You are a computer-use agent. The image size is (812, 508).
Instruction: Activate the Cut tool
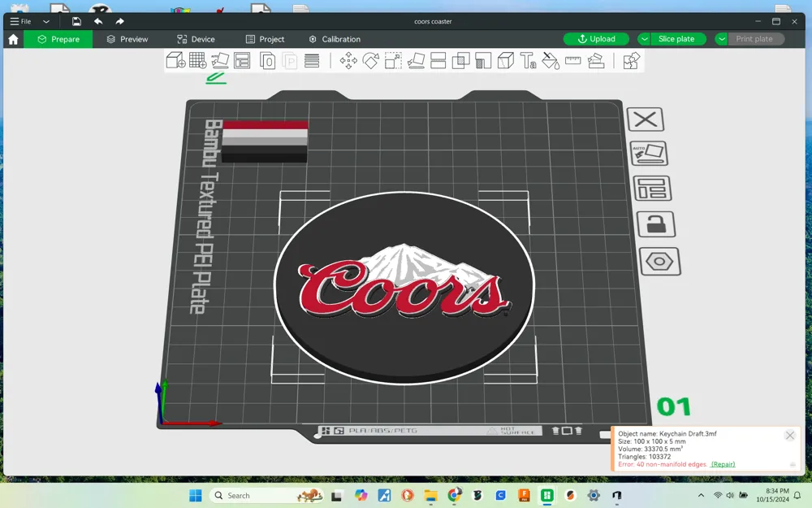click(x=438, y=61)
